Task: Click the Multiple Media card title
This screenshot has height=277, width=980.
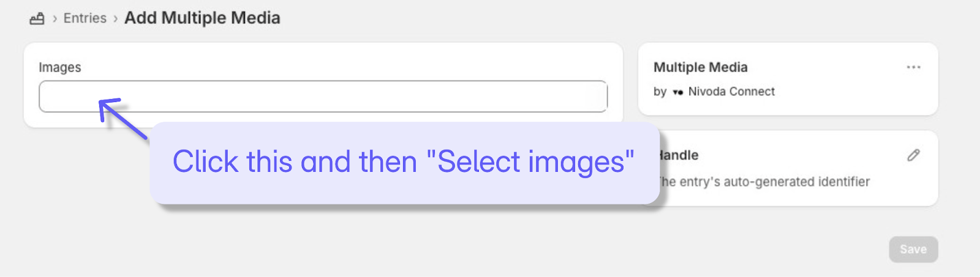Action: point(701,67)
